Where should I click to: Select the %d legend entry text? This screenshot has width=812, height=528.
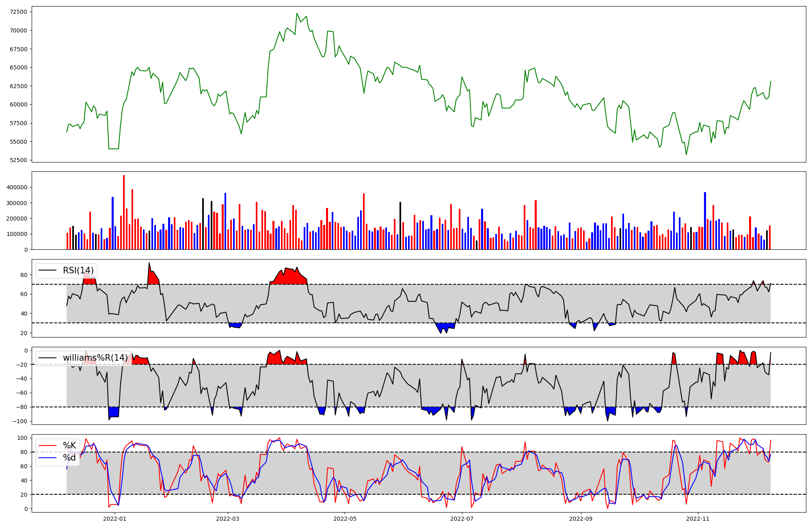69,458
